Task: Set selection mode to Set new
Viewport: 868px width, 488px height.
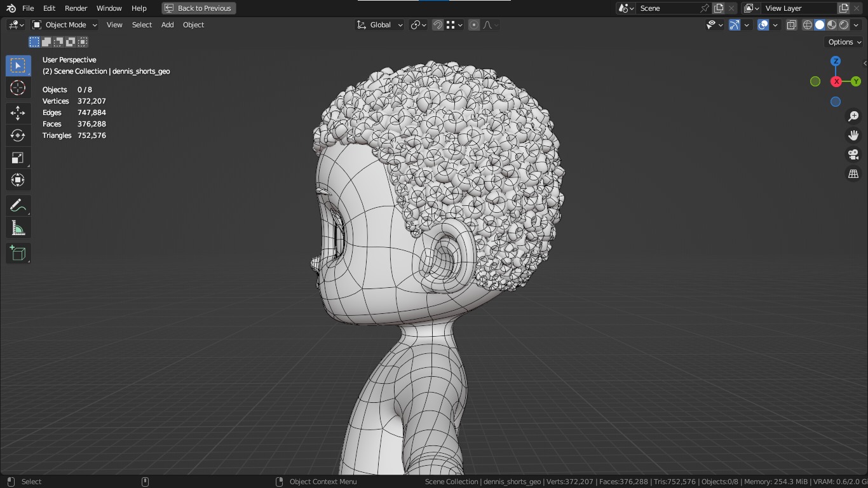Action: (x=34, y=42)
